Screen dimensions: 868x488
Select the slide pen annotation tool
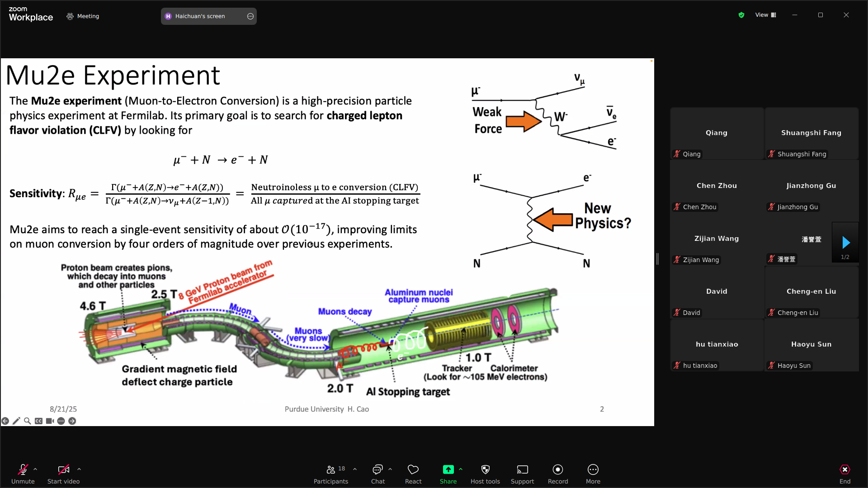[16, 421]
